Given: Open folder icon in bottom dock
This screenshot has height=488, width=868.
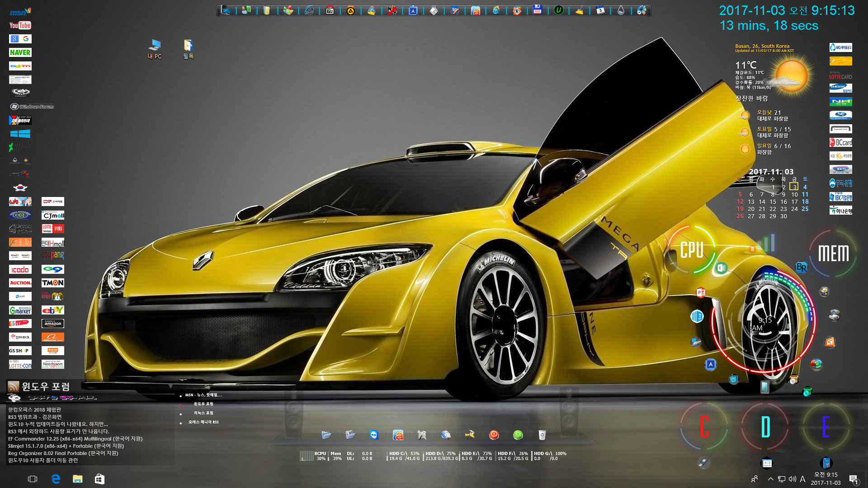Looking at the screenshot, I should [x=326, y=435].
